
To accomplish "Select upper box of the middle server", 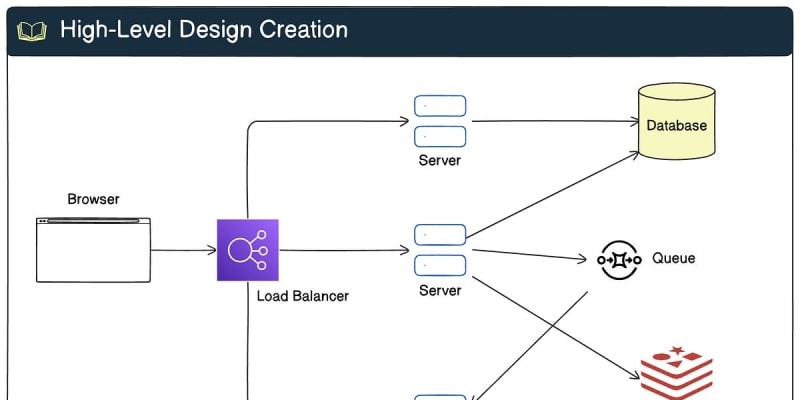I will click(x=440, y=235).
